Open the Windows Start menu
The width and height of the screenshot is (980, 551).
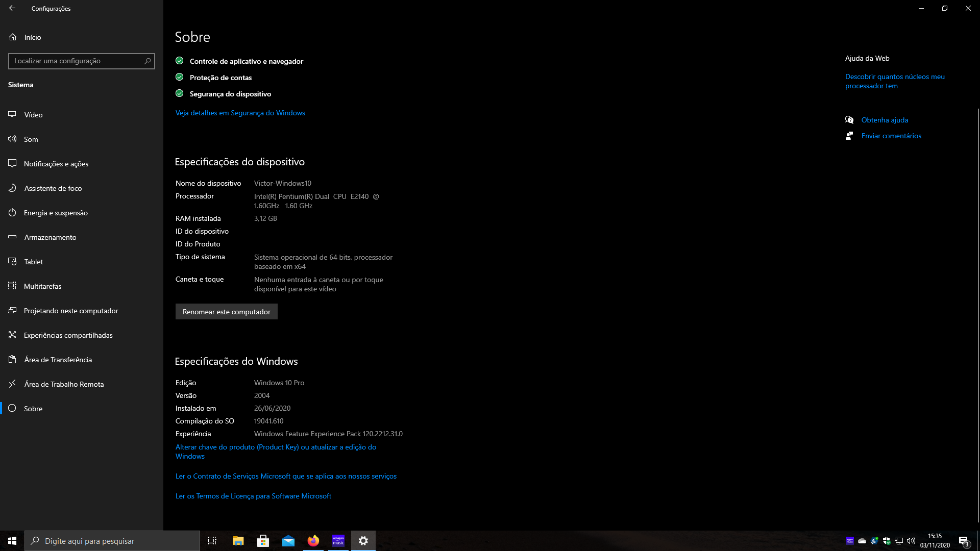12,541
